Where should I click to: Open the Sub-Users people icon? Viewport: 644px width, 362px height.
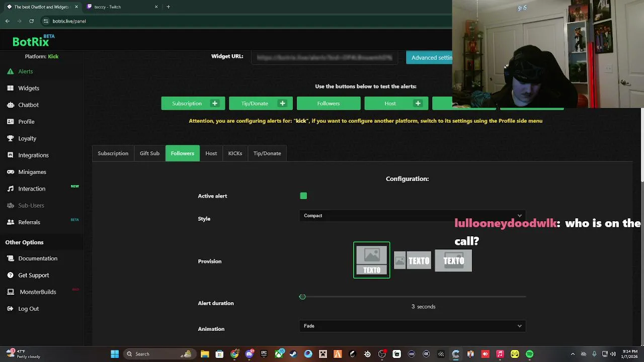tap(10, 205)
